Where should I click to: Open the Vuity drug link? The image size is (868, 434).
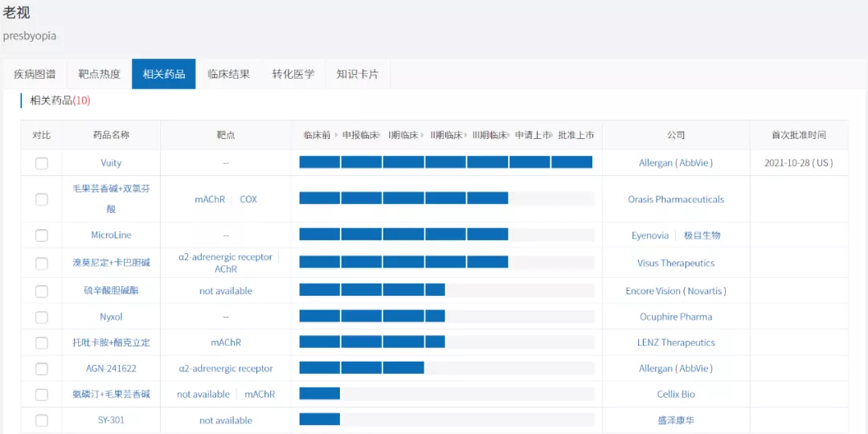111,163
